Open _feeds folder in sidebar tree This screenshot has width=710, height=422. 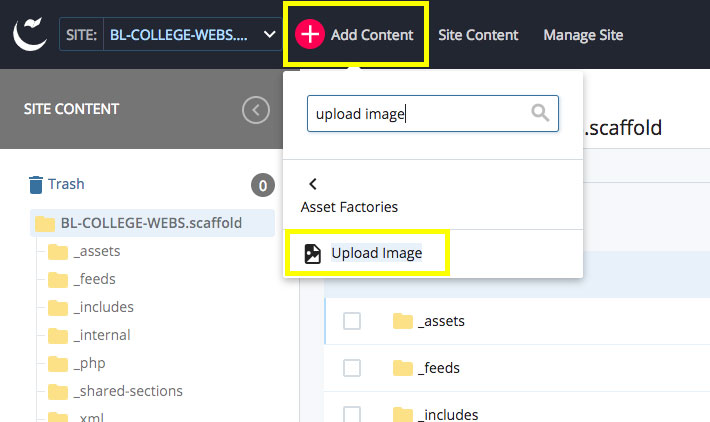[95, 279]
